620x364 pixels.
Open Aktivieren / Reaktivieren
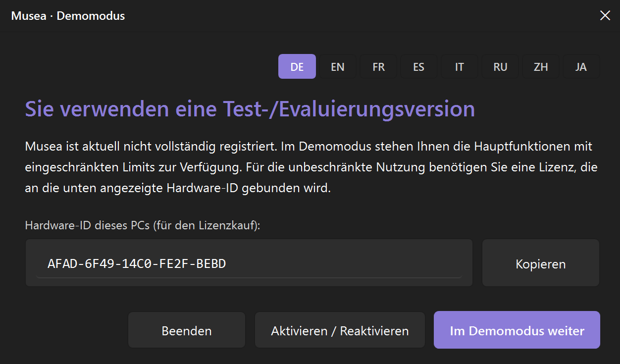[340, 330]
